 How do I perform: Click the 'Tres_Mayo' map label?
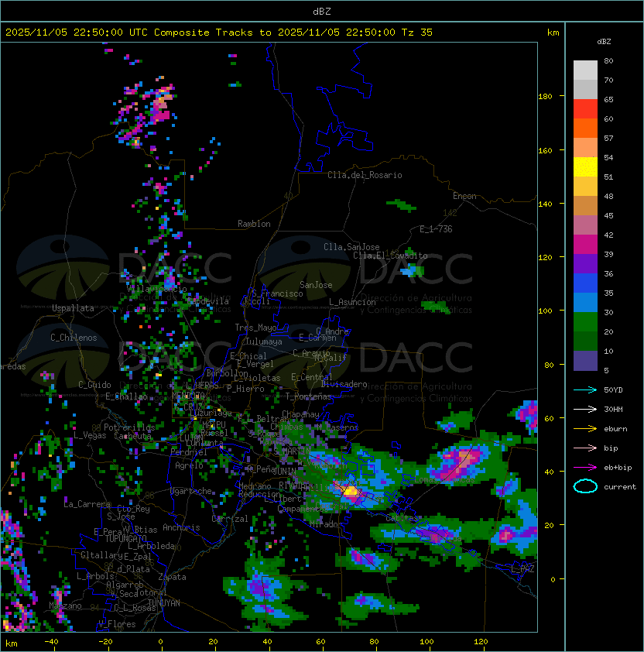(x=255, y=328)
